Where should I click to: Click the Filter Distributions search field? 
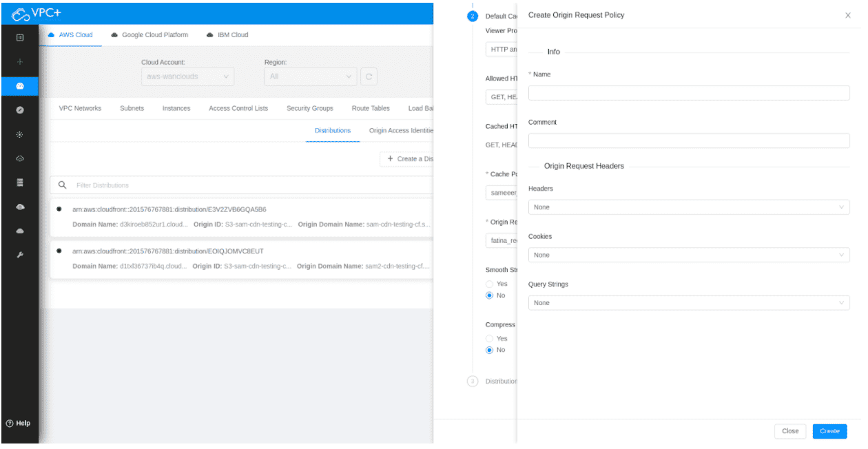pos(242,185)
